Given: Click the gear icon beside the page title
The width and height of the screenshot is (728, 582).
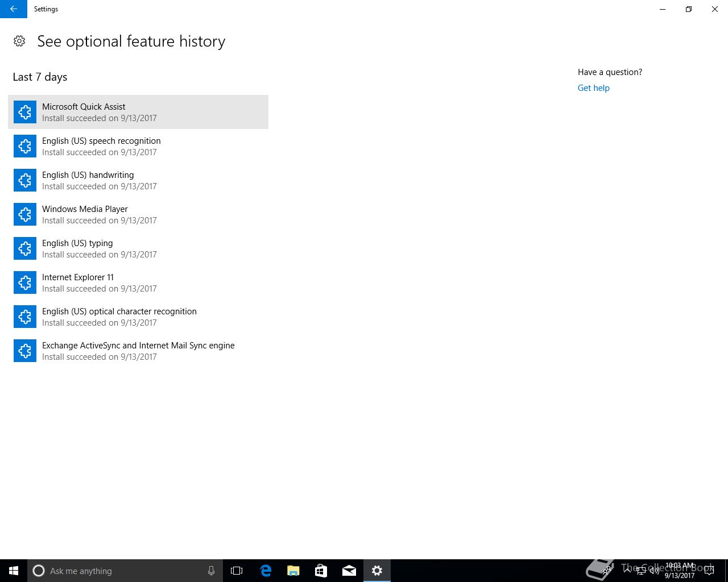Looking at the screenshot, I should [19, 41].
